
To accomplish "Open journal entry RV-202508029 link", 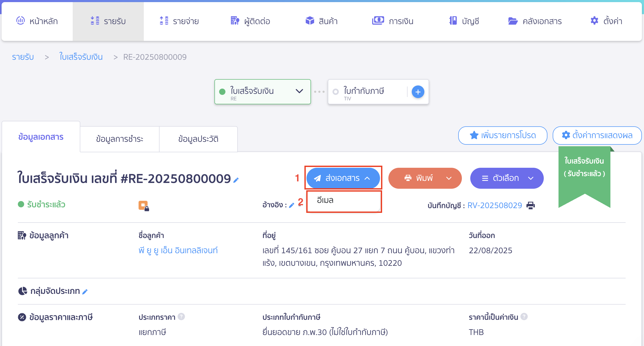I will 495,205.
